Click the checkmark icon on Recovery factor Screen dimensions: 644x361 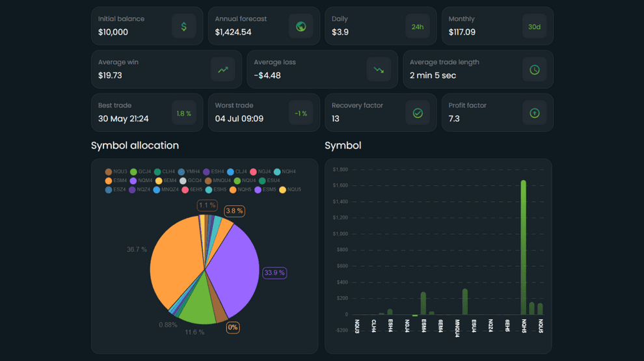418,113
